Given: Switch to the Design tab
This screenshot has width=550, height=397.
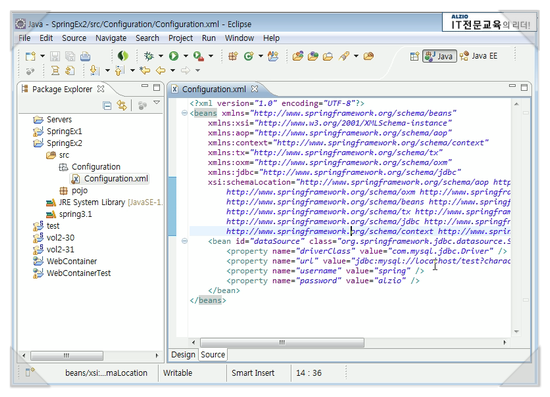Looking at the screenshot, I should pyautogui.click(x=183, y=355).
